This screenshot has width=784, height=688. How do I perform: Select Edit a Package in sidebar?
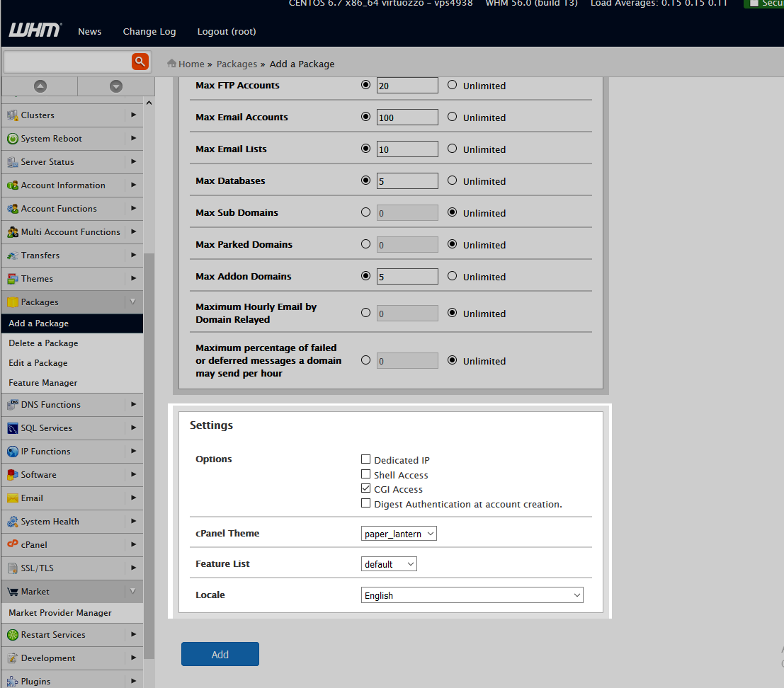coord(38,363)
